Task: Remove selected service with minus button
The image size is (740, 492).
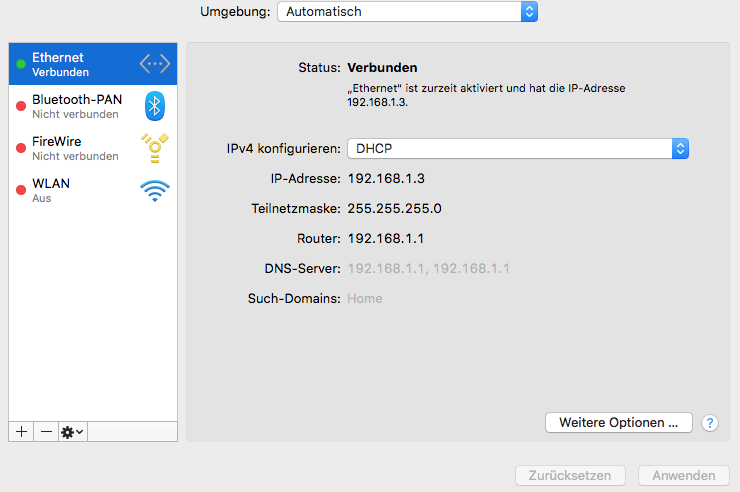Action: (x=46, y=431)
